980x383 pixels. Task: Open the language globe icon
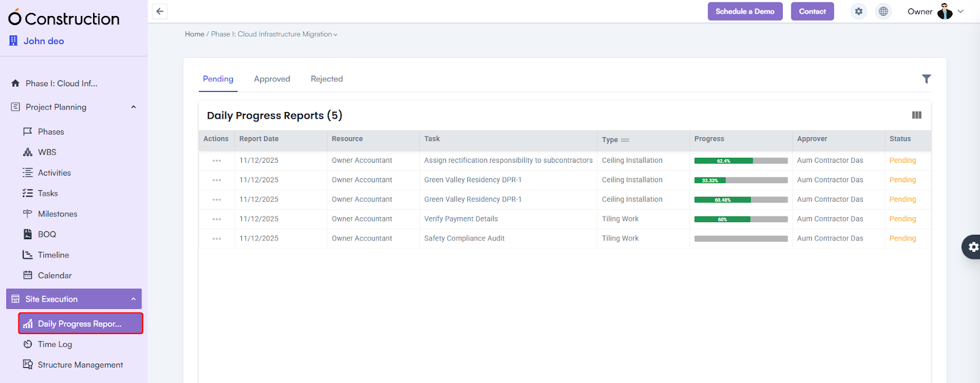click(883, 11)
